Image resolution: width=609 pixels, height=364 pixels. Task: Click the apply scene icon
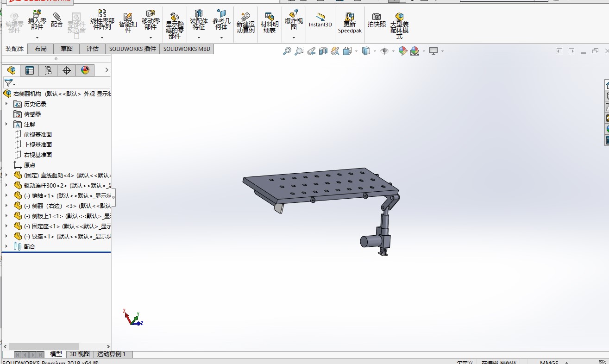(x=414, y=51)
